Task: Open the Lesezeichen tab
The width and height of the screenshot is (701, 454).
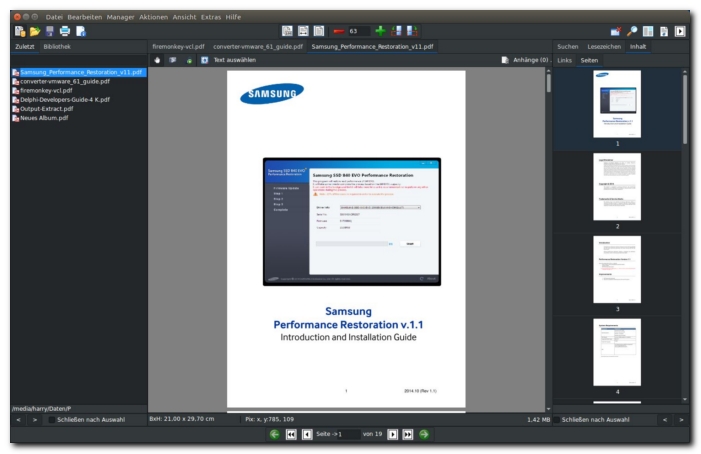Action: tap(604, 46)
